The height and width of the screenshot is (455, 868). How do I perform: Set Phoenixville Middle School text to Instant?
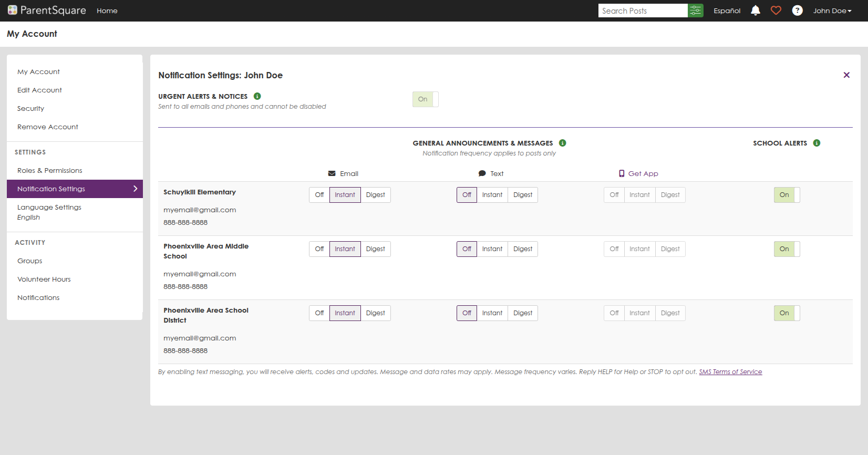tap(492, 249)
